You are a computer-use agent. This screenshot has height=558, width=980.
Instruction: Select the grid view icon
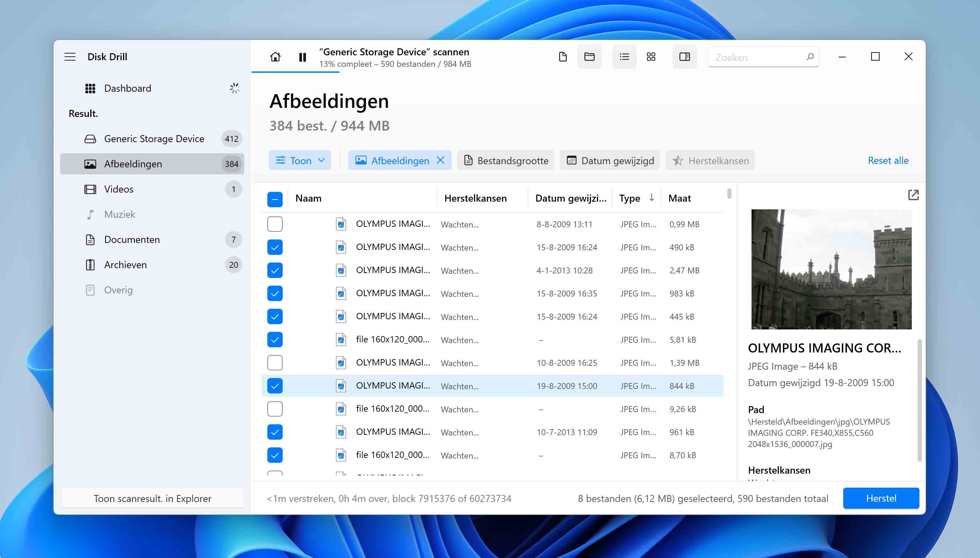click(651, 57)
